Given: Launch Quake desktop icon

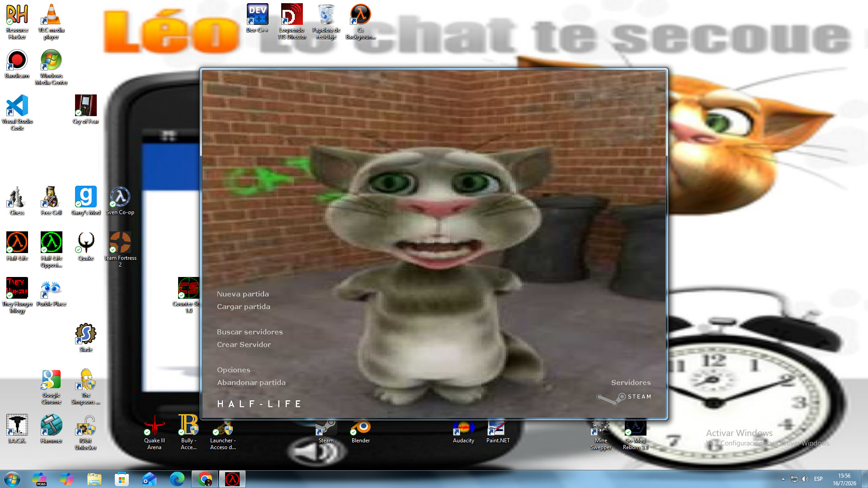Looking at the screenshot, I should 85,246.
